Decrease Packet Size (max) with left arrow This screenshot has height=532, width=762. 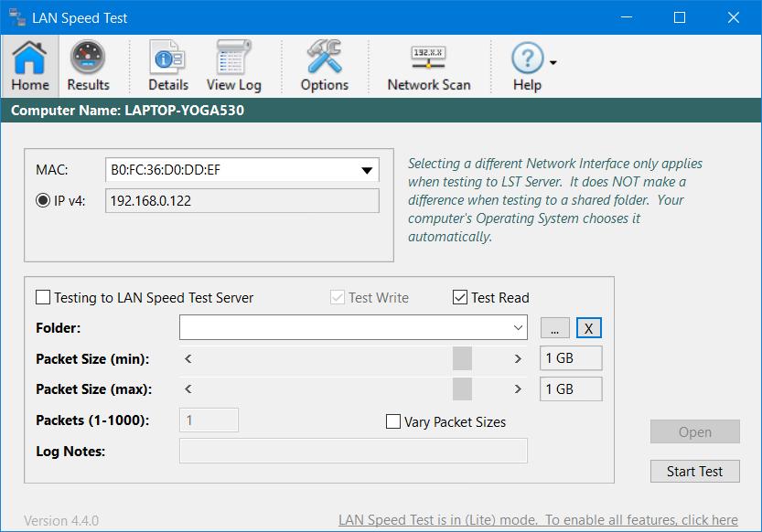pos(188,388)
